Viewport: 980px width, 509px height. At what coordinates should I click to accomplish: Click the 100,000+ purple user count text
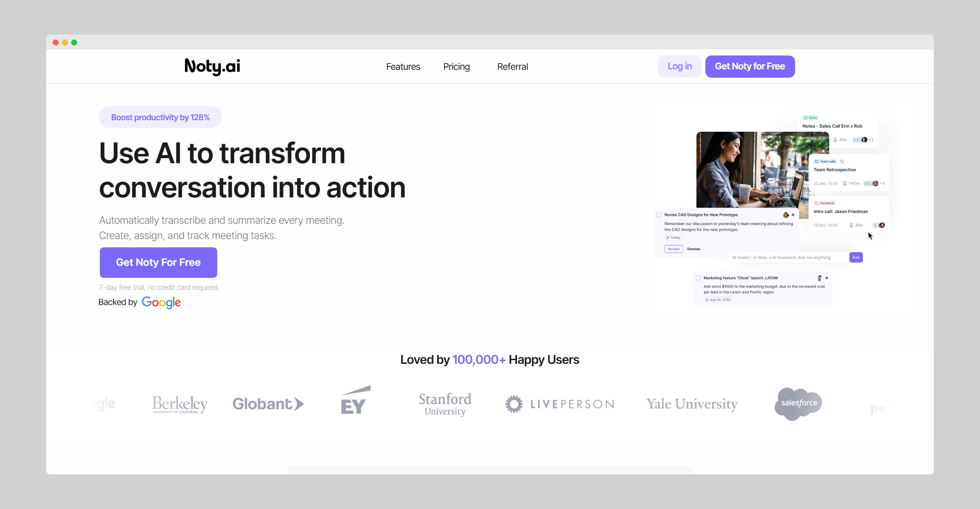point(479,360)
